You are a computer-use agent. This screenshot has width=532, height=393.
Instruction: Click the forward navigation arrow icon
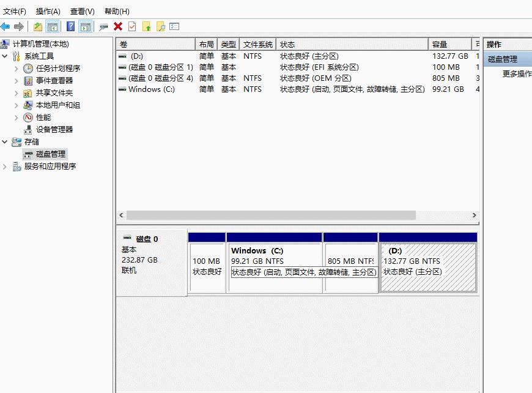19,26
